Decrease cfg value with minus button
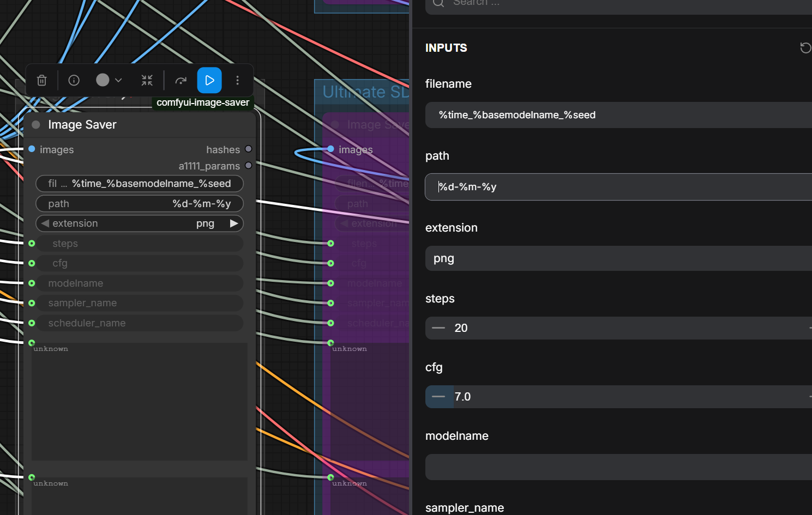Image resolution: width=812 pixels, height=515 pixels. click(438, 397)
